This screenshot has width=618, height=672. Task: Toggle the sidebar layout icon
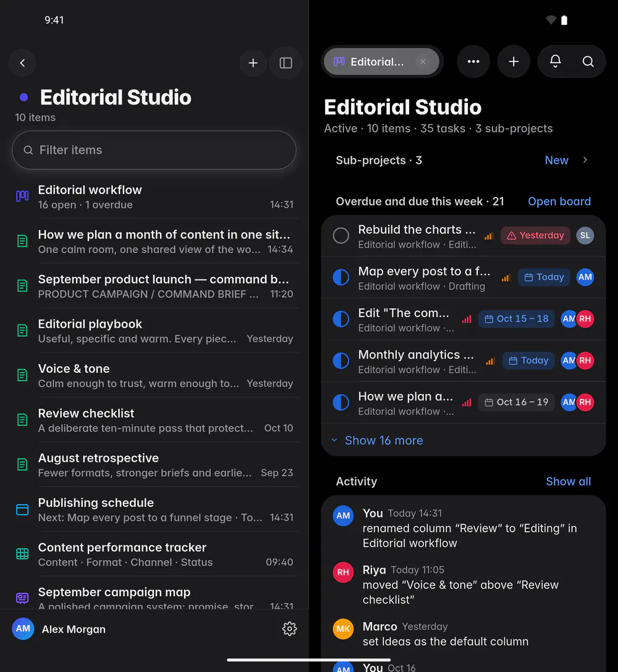(x=286, y=63)
